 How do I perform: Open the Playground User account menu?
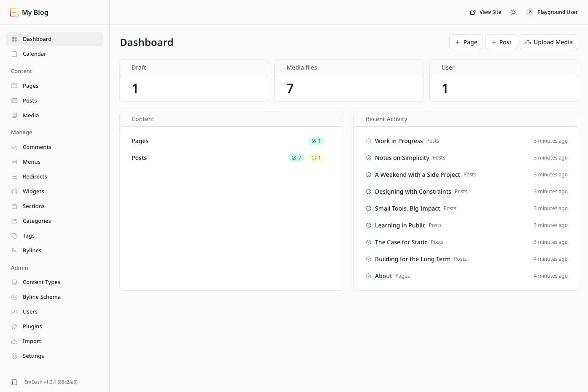552,12
